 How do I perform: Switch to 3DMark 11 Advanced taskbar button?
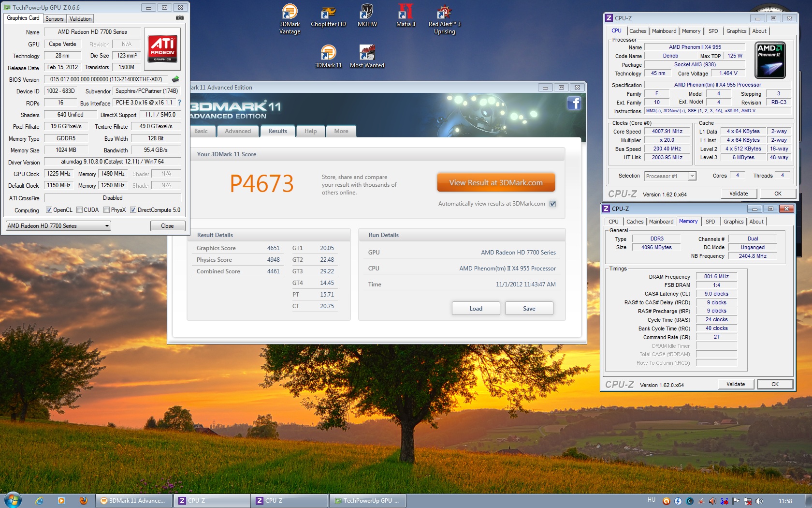click(134, 501)
